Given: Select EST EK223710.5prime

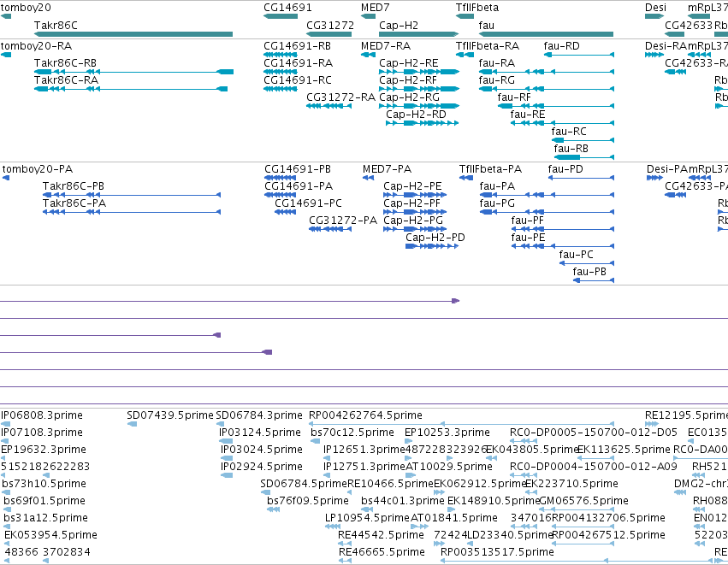Looking at the screenshot, I should 530,492.
